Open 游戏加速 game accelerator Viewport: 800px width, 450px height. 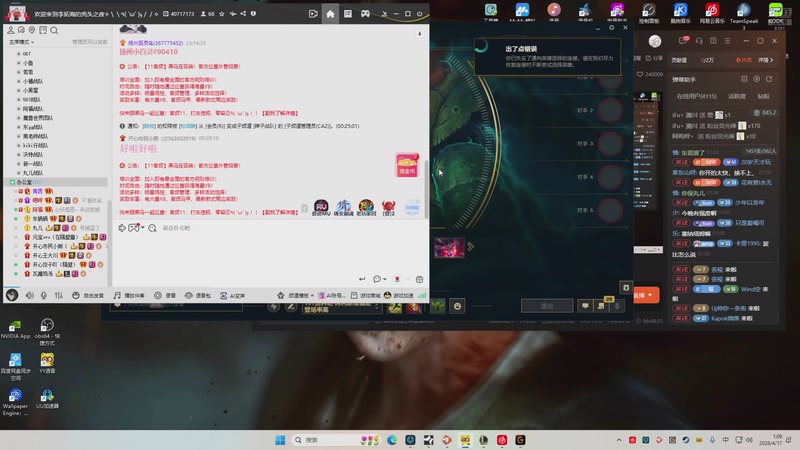(398, 295)
